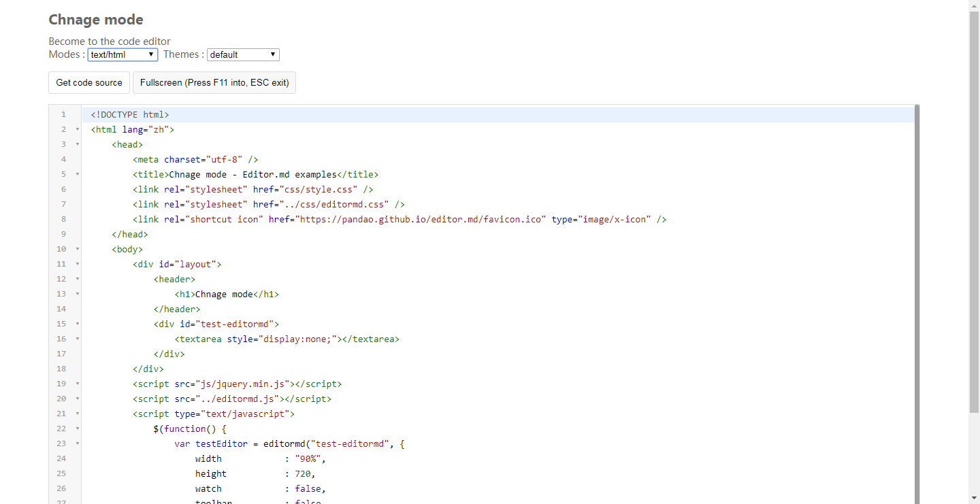The image size is (980, 504).
Task: Click the favicon.ico URL string on line 8
Action: [421, 219]
